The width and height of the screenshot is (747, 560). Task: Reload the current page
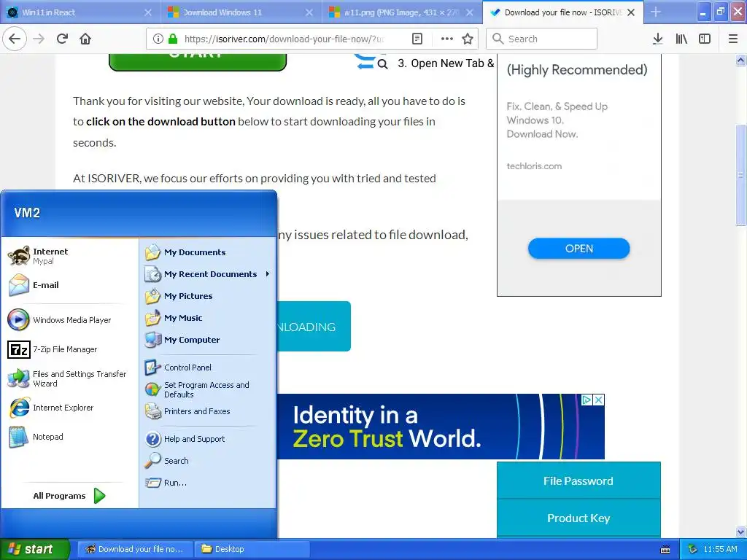pyautogui.click(x=62, y=39)
